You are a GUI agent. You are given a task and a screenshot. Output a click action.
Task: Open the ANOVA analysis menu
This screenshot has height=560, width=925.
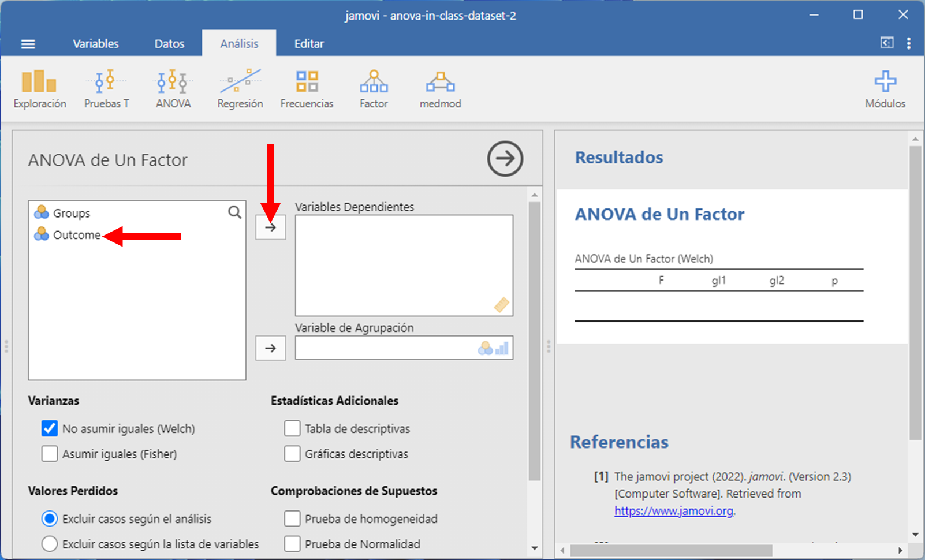point(173,89)
